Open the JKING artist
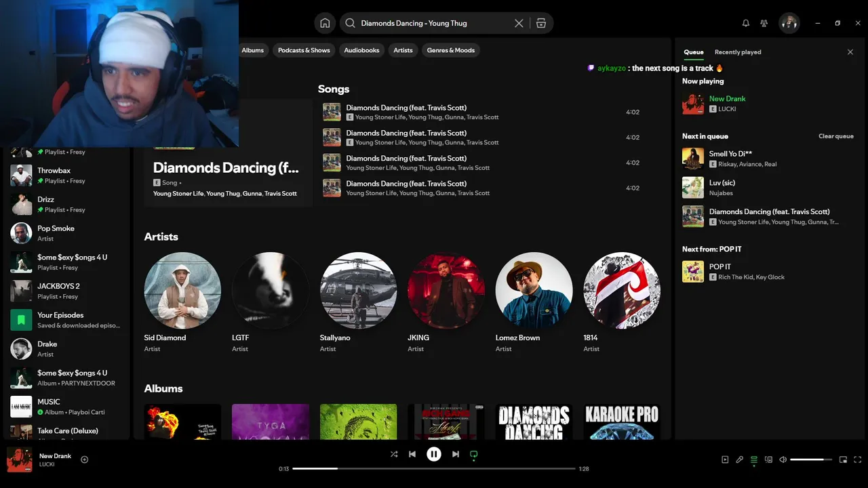This screenshot has width=868, height=488. point(446,303)
